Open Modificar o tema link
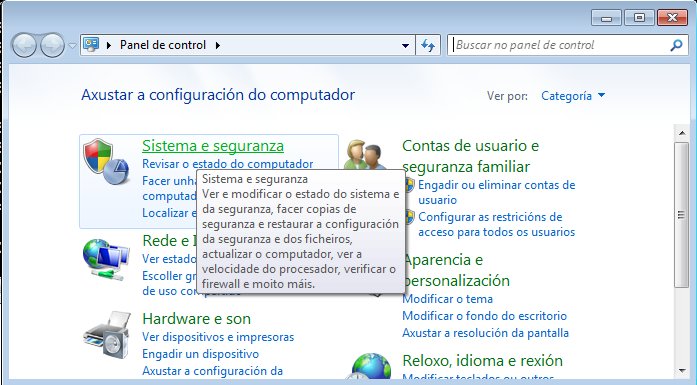 click(447, 299)
